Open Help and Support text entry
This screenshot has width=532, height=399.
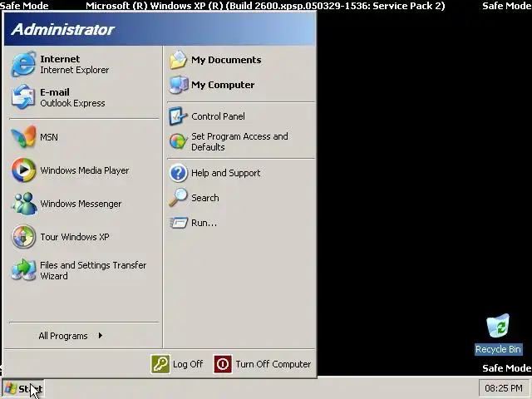225,173
